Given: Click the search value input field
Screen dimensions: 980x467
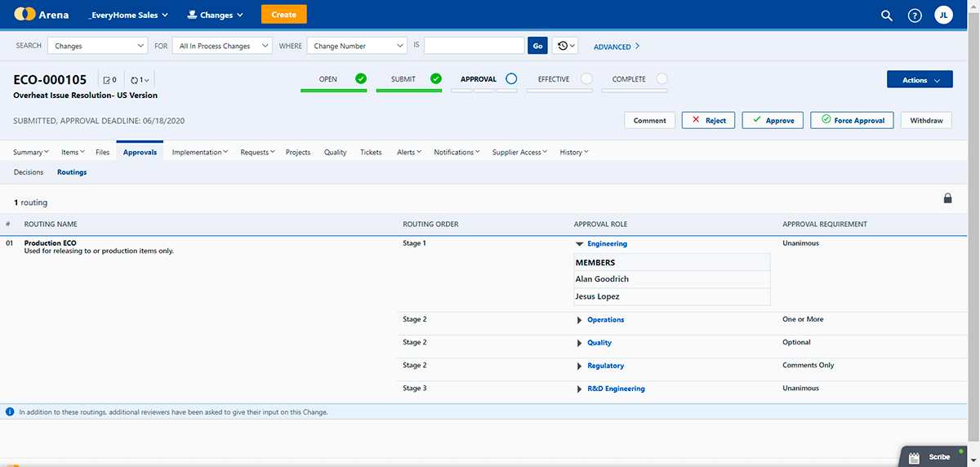Looking at the screenshot, I should click(474, 47).
